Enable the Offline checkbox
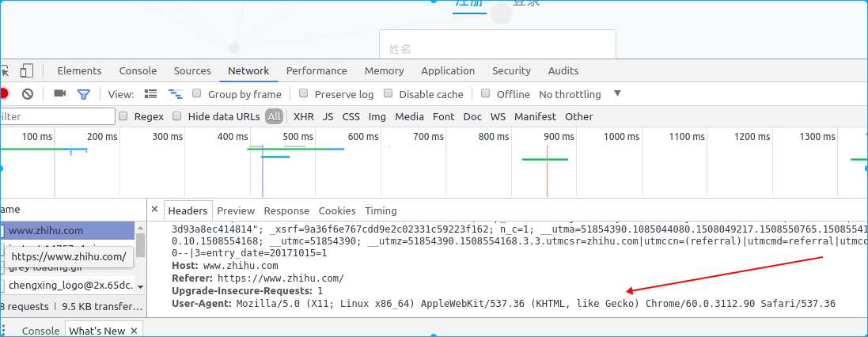Viewport: 868px width, 337px height. pyautogui.click(x=486, y=93)
